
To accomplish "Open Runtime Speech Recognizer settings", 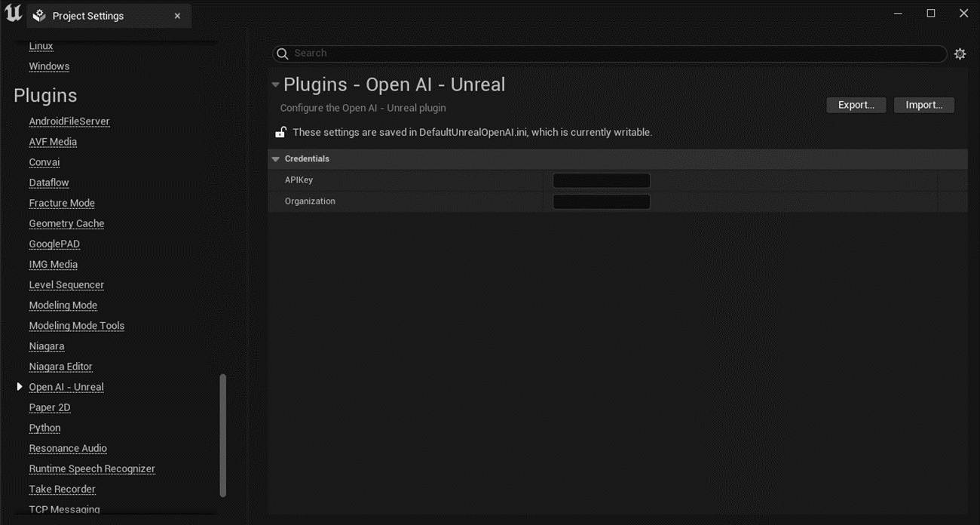I will [x=92, y=468].
